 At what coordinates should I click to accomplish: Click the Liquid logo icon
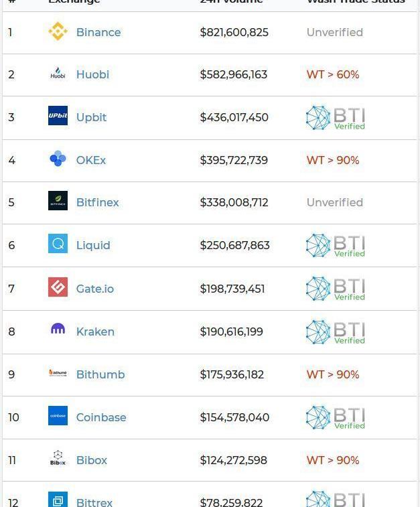coord(58,244)
